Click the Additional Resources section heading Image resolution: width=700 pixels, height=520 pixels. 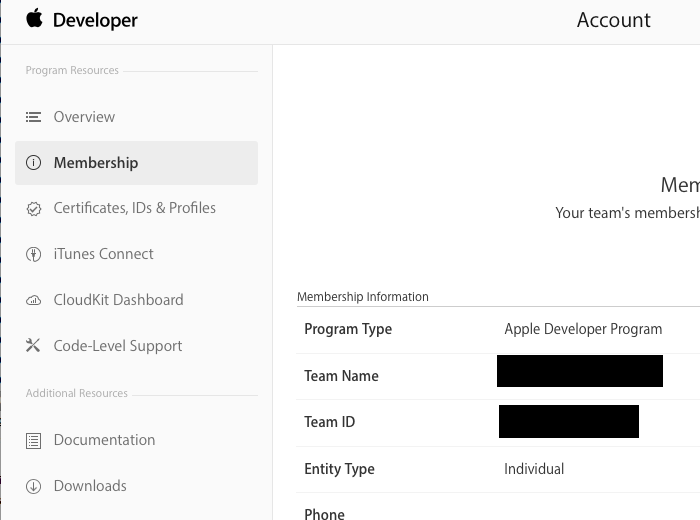pyautogui.click(x=77, y=394)
